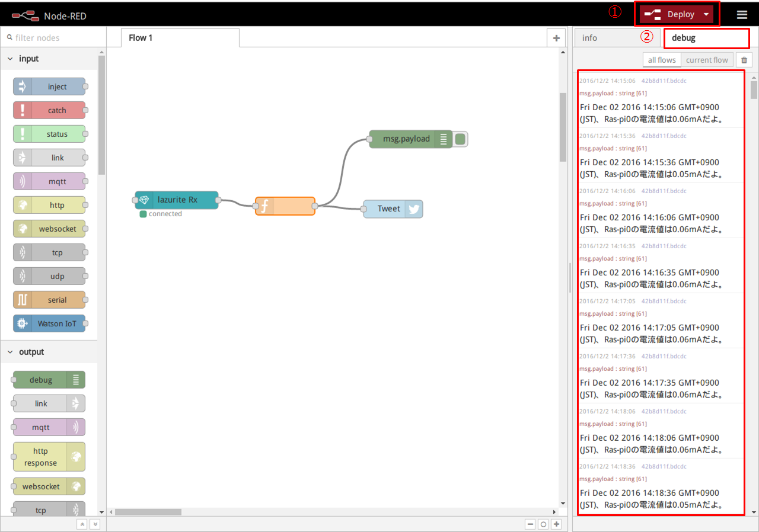Switch to the Flow 1 tab
This screenshot has width=759, height=532.
180,37
